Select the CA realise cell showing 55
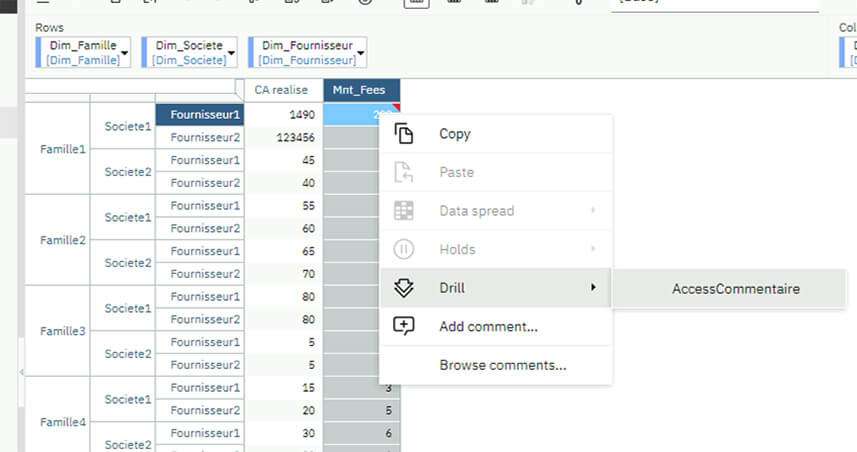The height and width of the screenshot is (452, 857). [284, 206]
